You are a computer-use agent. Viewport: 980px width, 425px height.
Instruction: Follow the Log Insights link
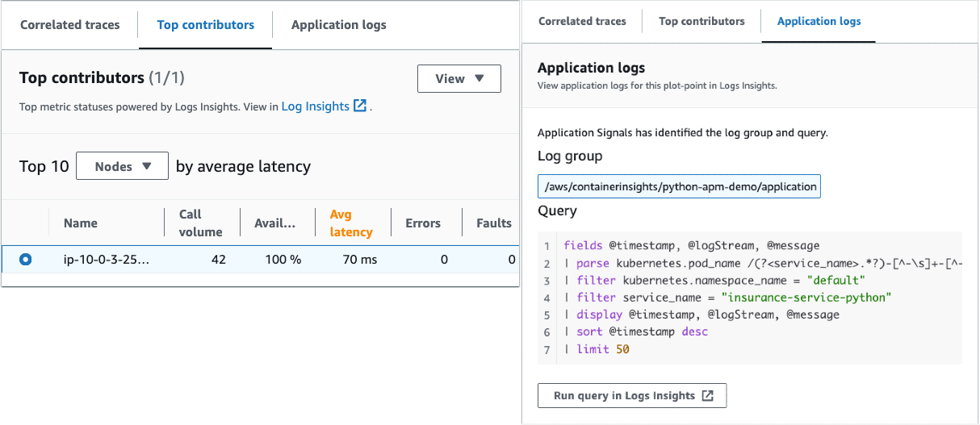[x=315, y=106]
